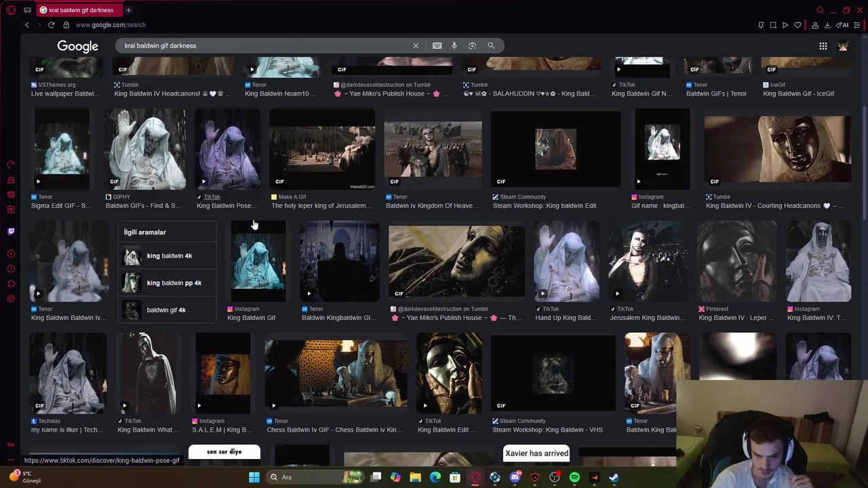Open File Explorer from the taskbar
This screenshot has height=488, width=868.
[x=415, y=477]
